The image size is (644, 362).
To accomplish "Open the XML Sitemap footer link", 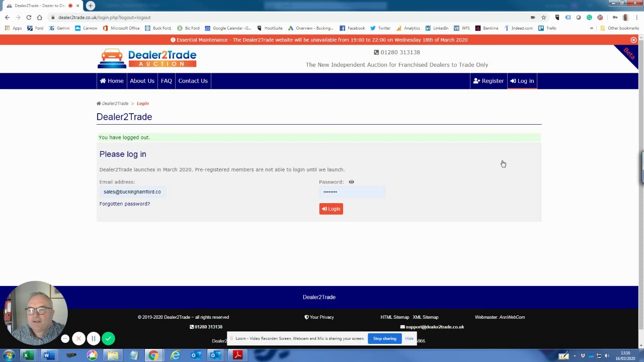I will pyautogui.click(x=426, y=317).
